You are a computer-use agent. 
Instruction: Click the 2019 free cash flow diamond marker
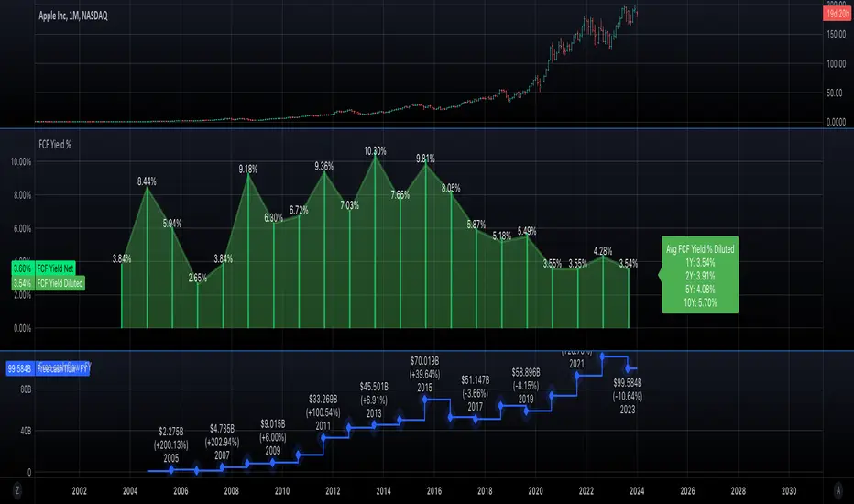click(x=527, y=411)
